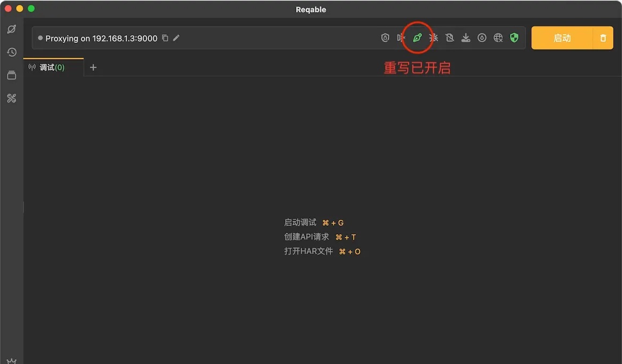Screen dimensions: 622x364
Task: Click the water droplet circle icon
Action: pyautogui.click(x=482, y=38)
